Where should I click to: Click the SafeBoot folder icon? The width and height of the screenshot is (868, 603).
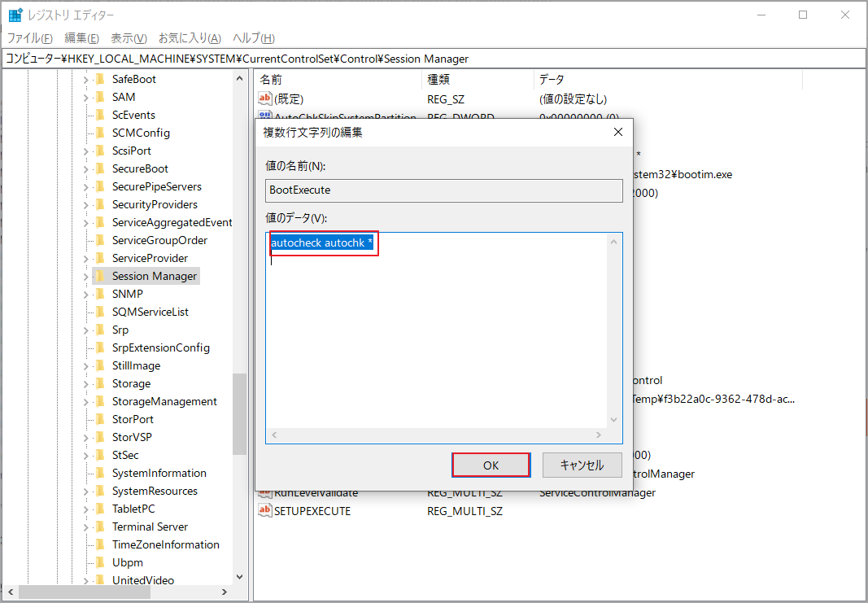pyautogui.click(x=101, y=79)
